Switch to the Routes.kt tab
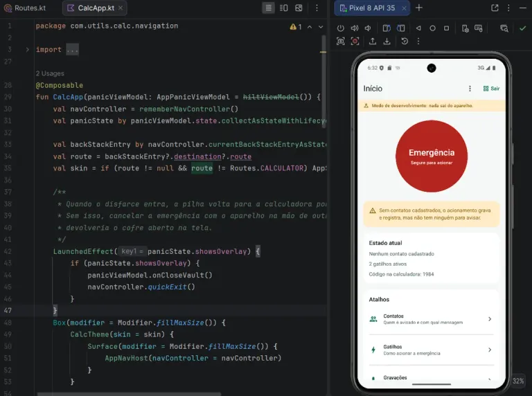 (x=25, y=8)
